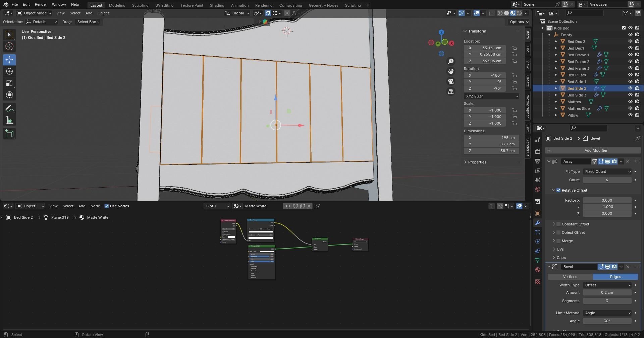Open the Bevel Limit Method dropdown
Image resolution: width=644 pixels, height=338 pixels.
tap(607, 313)
